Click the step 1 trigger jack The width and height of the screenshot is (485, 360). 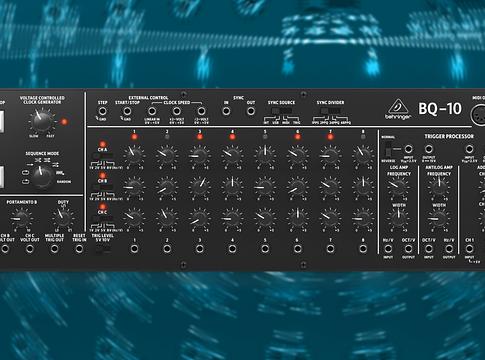pyautogui.click(x=134, y=249)
